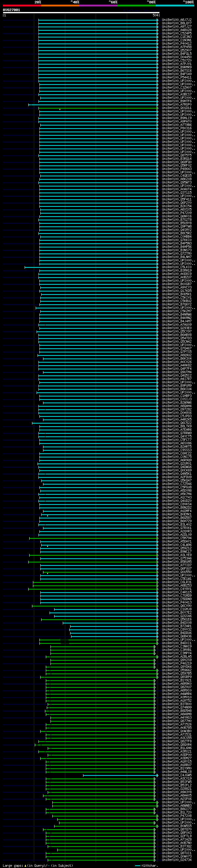
Task: Click the orange ~40% legend segment
Action: (60, 6)
